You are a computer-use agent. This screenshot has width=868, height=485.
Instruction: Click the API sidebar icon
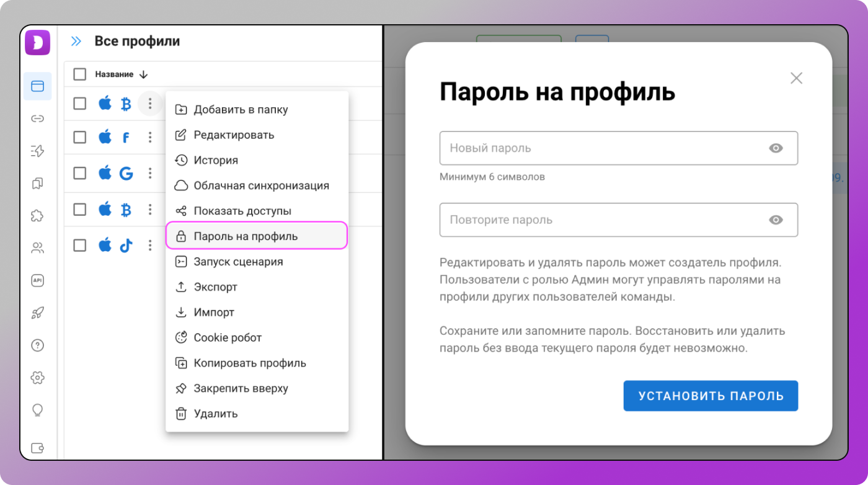coord(37,280)
